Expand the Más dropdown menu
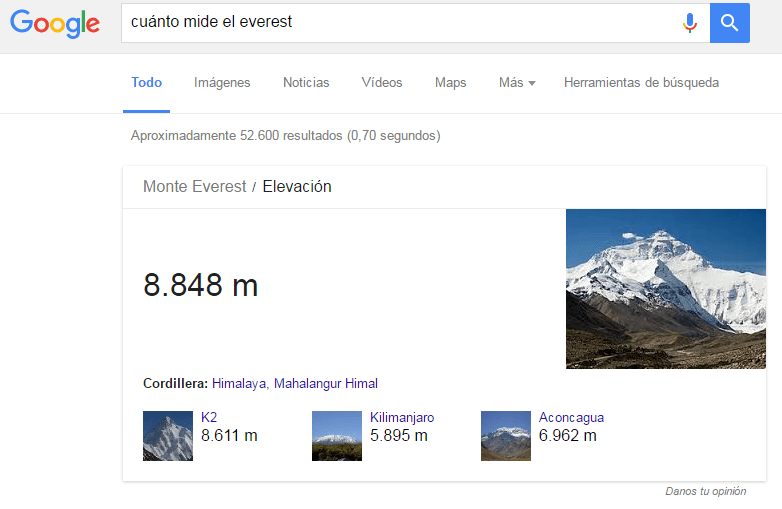Viewport: 782px width, 509px height. pos(517,83)
